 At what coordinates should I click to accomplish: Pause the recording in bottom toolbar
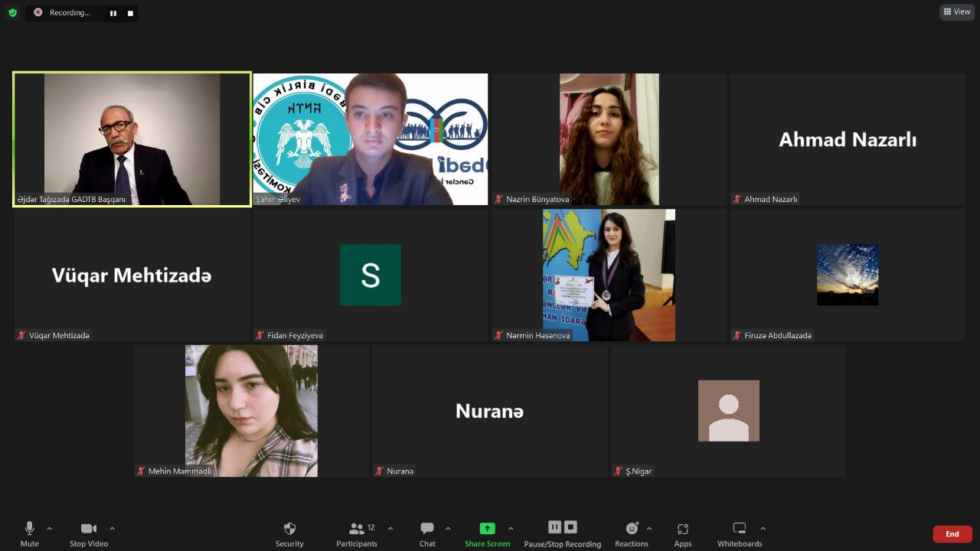coord(554,527)
